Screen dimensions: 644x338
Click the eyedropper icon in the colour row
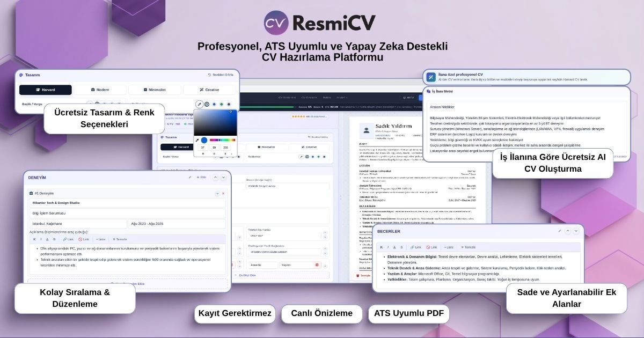199,104
